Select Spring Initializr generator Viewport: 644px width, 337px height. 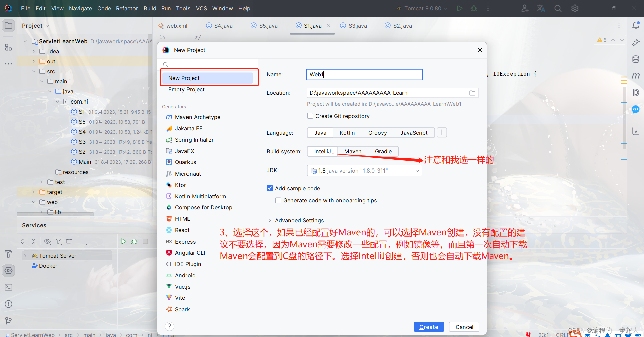coord(194,140)
